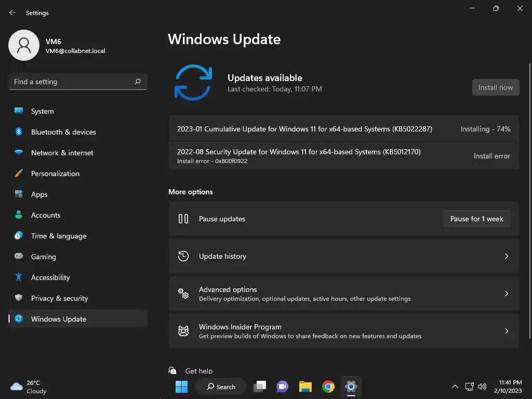Image resolution: width=532 pixels, height=399 pixels.
Task: Click the System display icon in sidebar
Action: (19, 111)
